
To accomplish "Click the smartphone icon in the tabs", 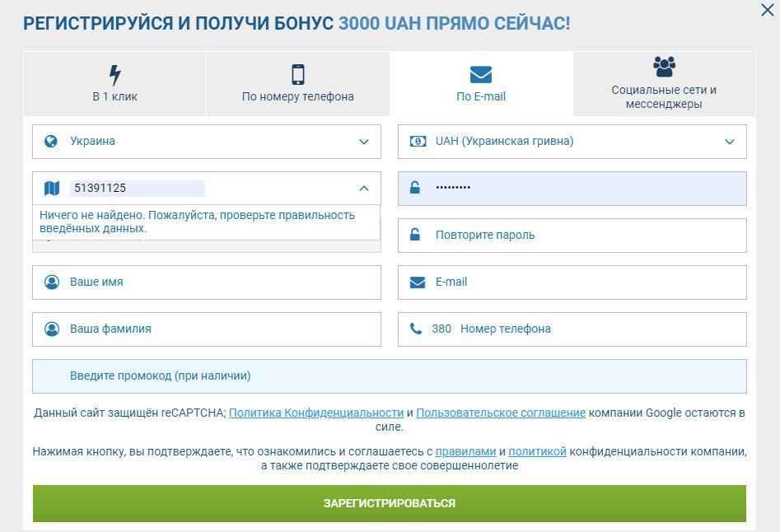I will pyautogui.click(x=297, y=75).
